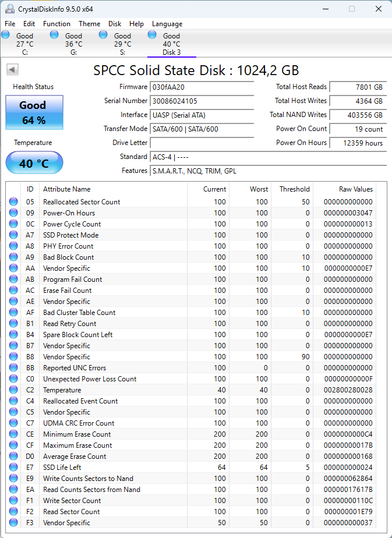Click raw value 002800280028
392x538 pixels.
348,390
